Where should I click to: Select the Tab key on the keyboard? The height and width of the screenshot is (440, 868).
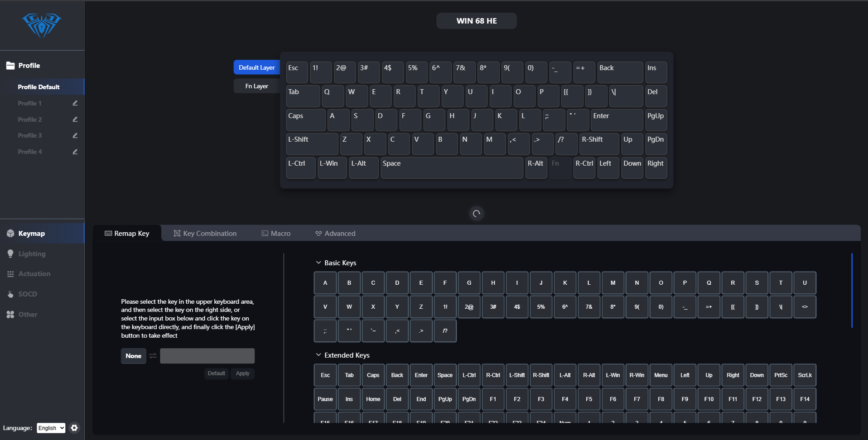click(303, 96)
